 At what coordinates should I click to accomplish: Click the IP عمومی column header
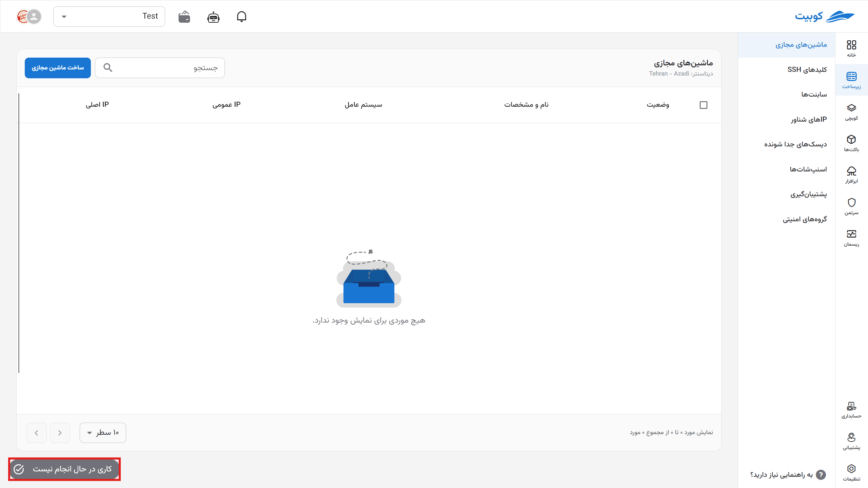[226, 105]
